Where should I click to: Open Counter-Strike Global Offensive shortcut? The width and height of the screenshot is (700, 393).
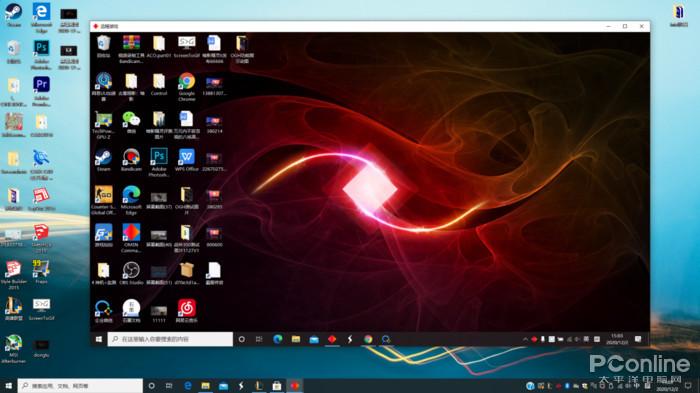click(104, 200)
